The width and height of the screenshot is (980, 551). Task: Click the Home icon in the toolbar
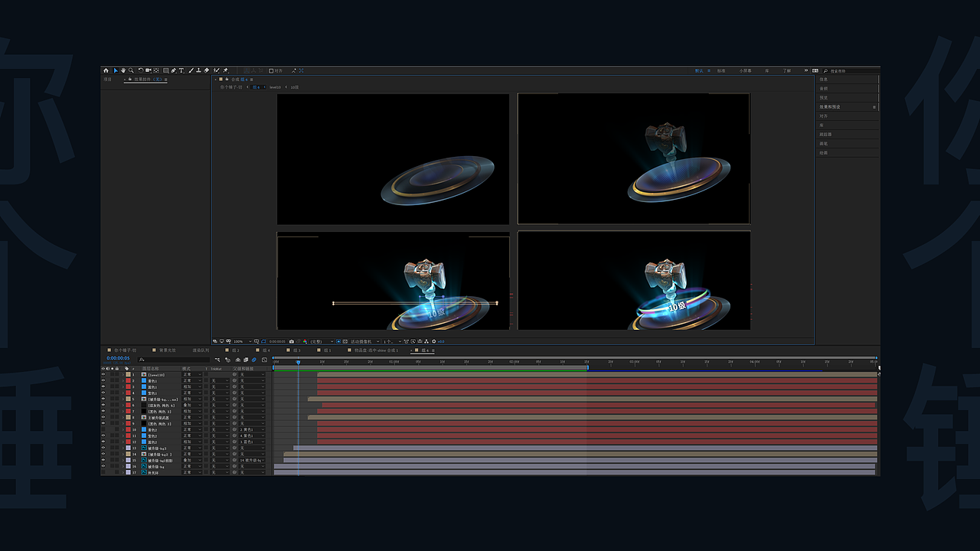pyautogui.click(x=106, y=70)
